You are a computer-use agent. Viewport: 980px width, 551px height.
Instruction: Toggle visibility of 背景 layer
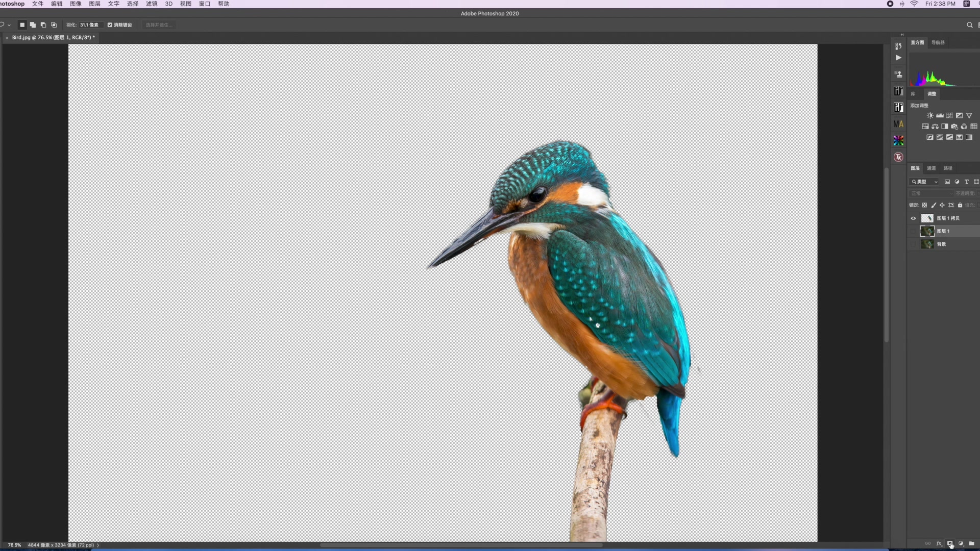pyautogui.click(x=913, y=243)
